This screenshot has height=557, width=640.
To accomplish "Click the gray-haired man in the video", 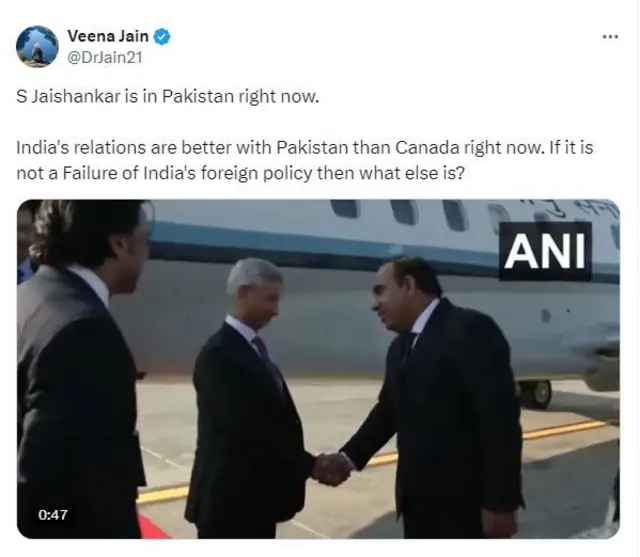I will 252,398.
